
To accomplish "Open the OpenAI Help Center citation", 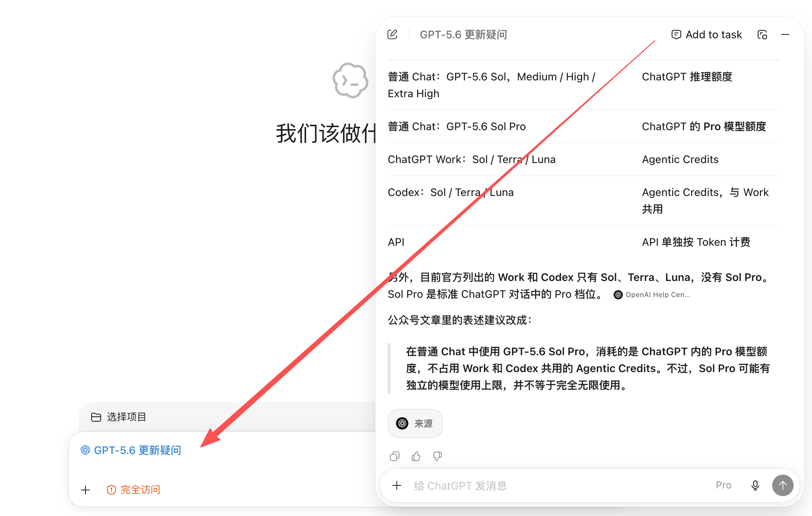I will tap(652, 294).
